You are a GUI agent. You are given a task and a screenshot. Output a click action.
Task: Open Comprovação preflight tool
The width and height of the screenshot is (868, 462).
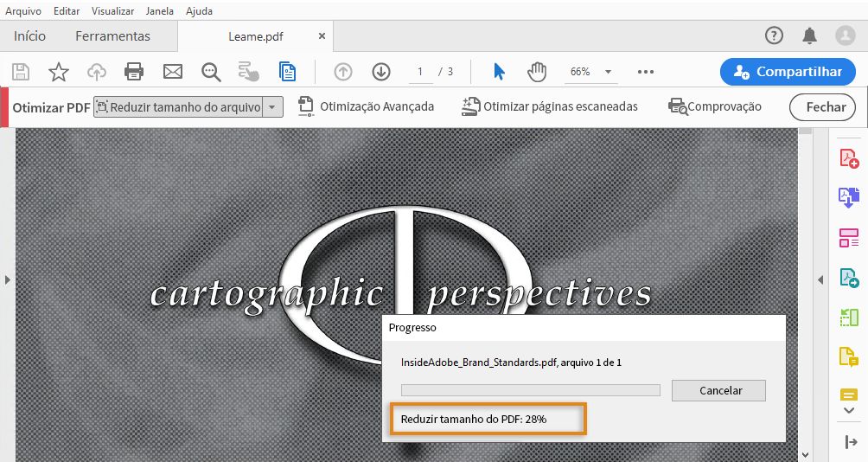click(x=715, y=106)
